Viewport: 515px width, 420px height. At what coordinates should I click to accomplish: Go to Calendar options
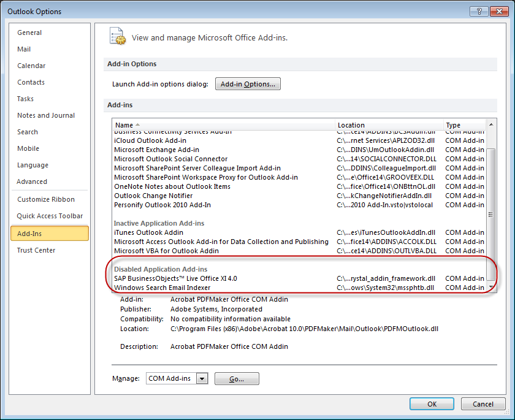click(x=31, y=66)
